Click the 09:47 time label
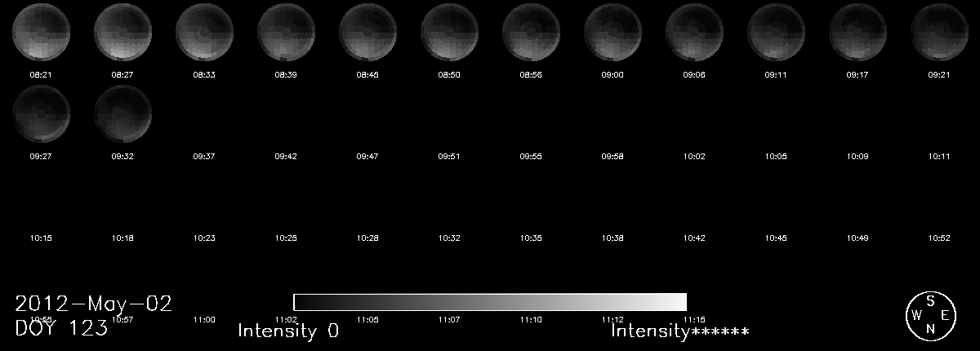Image resolution: width=980 pixels, height=351 pixels. pyautogui.click(x=367, y=156)
